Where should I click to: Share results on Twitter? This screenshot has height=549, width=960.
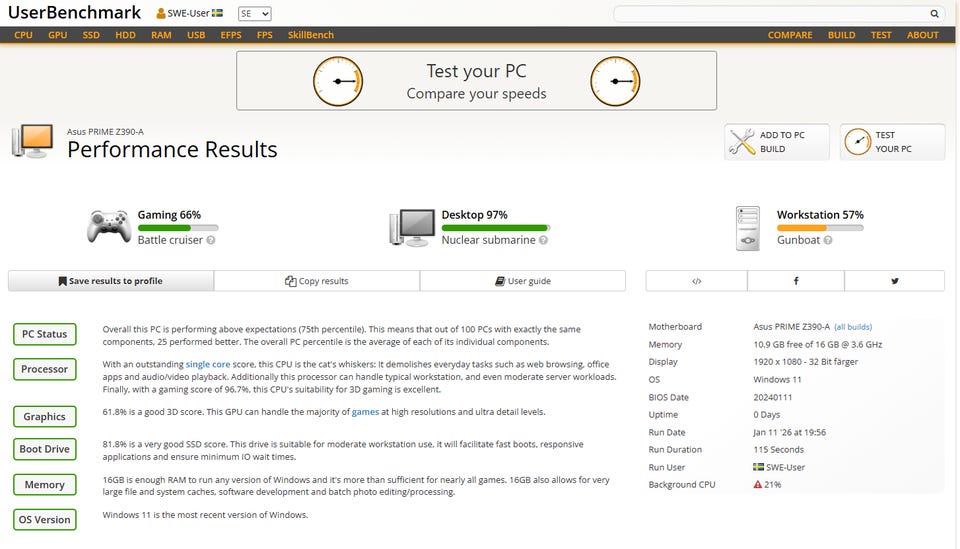click(x=894, y=281)
